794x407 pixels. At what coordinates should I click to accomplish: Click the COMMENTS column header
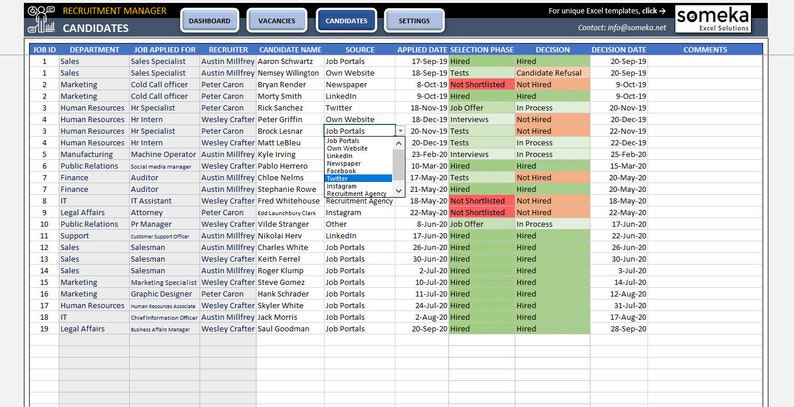pyautogui.click(x=705, y=50)
